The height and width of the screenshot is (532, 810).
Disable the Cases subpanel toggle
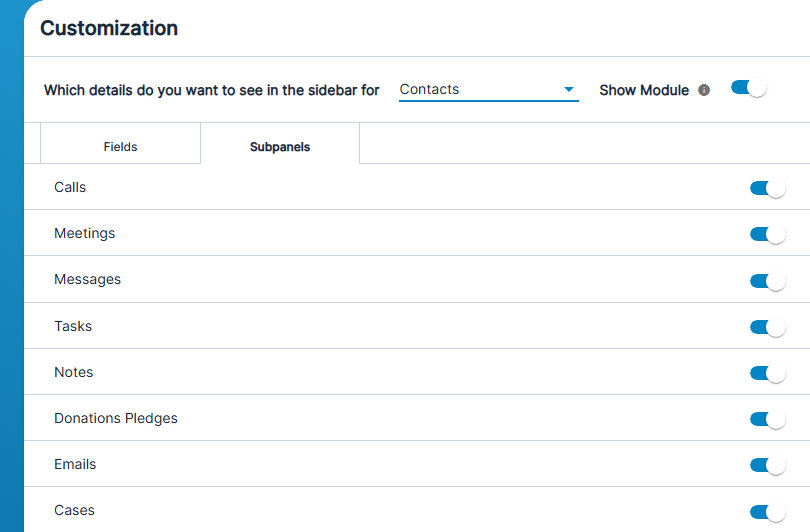click(768, 512)
